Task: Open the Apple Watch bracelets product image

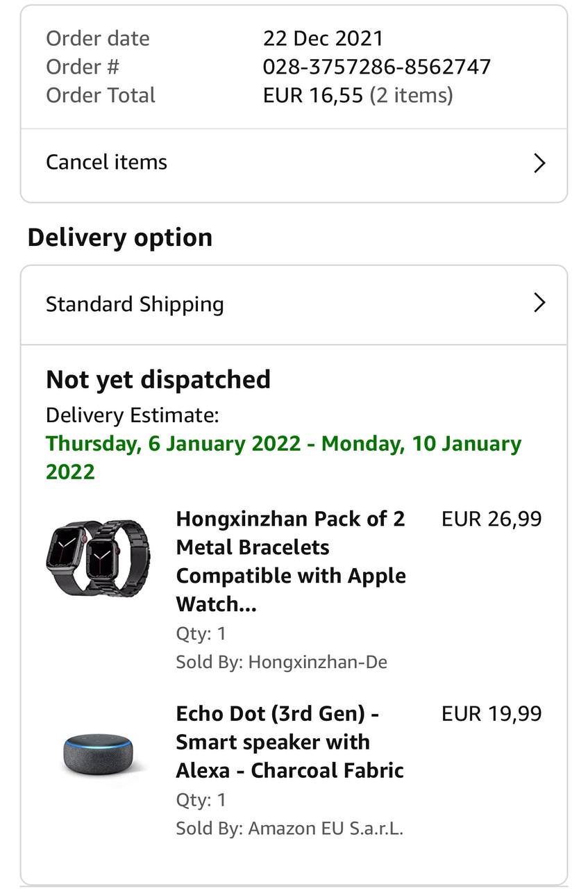Action: (97, 558)
